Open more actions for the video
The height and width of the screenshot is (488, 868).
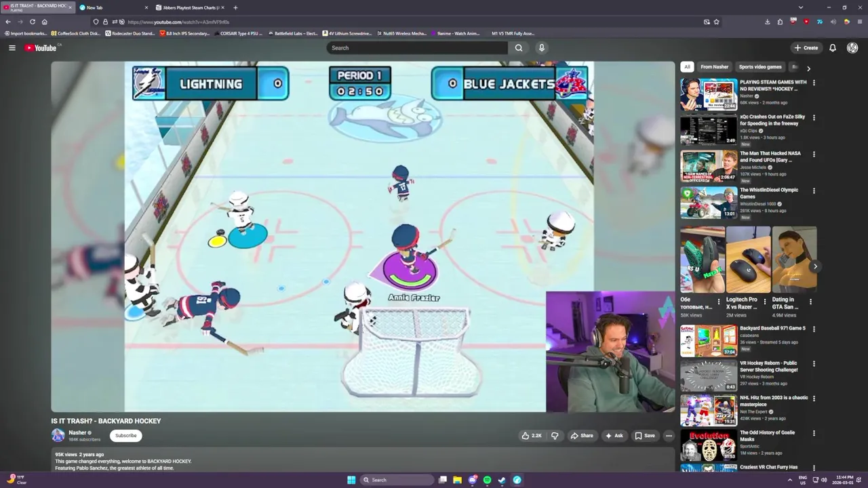coord(669,436)
